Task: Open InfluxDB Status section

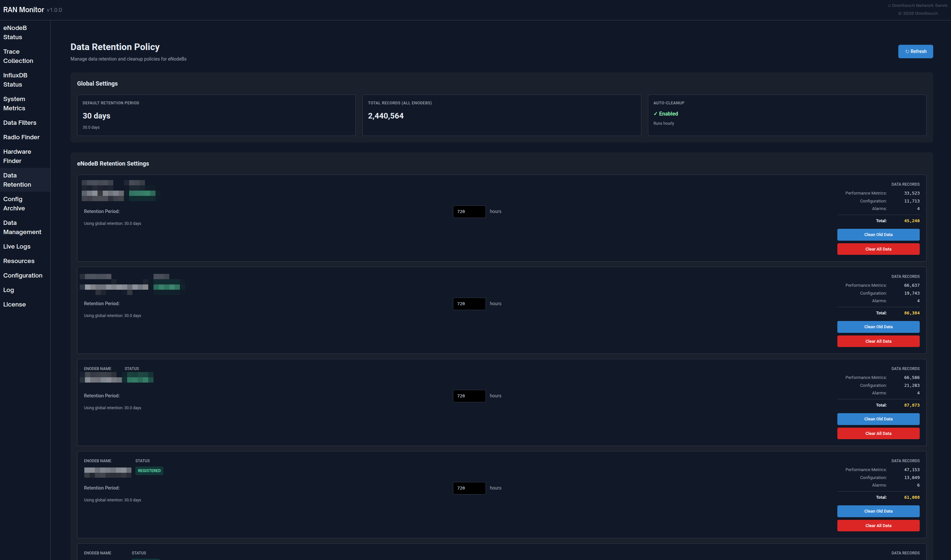Action: (x=15, y=80)
